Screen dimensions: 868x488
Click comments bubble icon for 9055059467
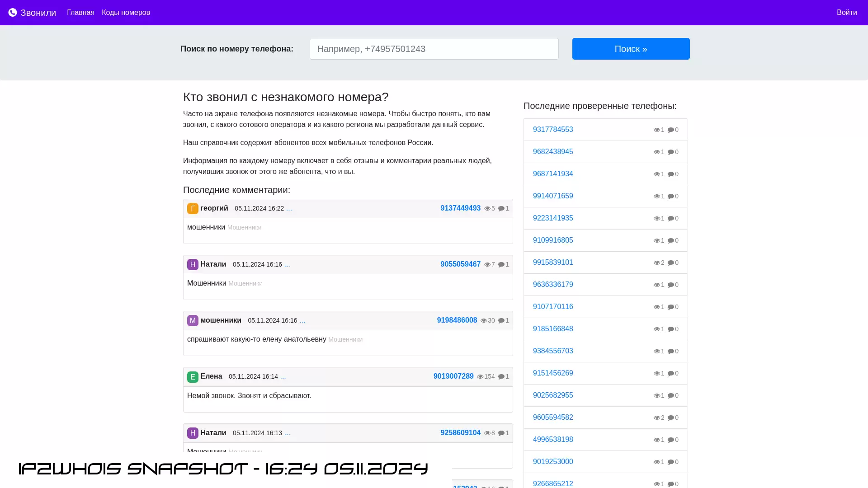click(501, 265)
